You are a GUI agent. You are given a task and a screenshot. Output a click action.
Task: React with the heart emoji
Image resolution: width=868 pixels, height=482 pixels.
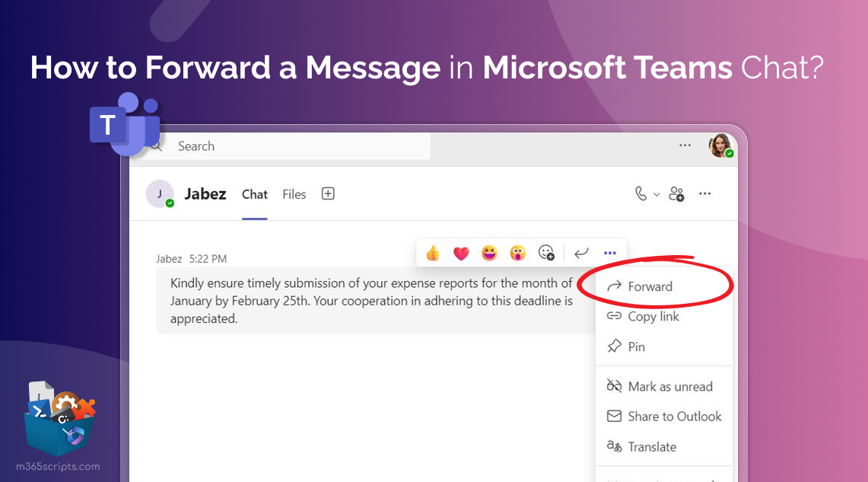pyautogui.click(x=461, y=252)
